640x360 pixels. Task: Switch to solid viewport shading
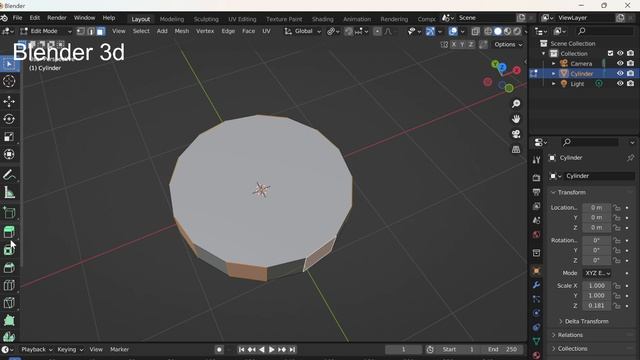click(x=498, y=31)
